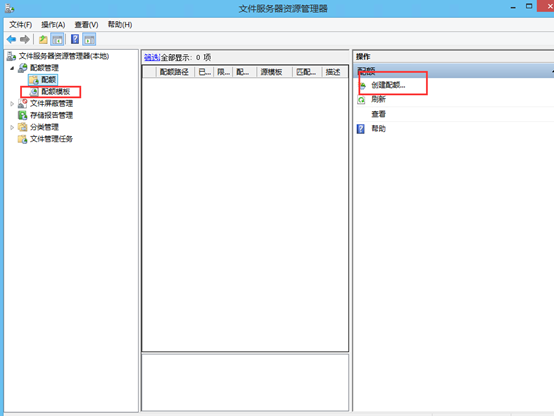Click the Back arrow toolbar icon

click(11, 39)
